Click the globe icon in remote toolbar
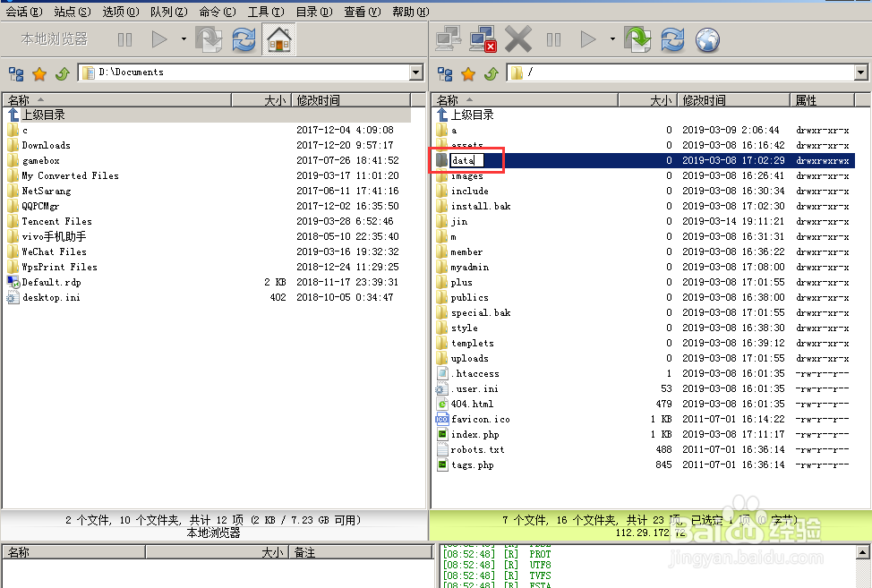The width and height of the screenshot is (872, 588). pyautogui.click(x=707, y=39)
